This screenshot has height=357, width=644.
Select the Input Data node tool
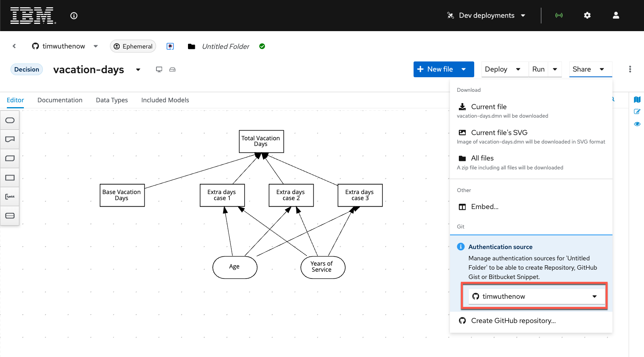[x=10, y=120]
